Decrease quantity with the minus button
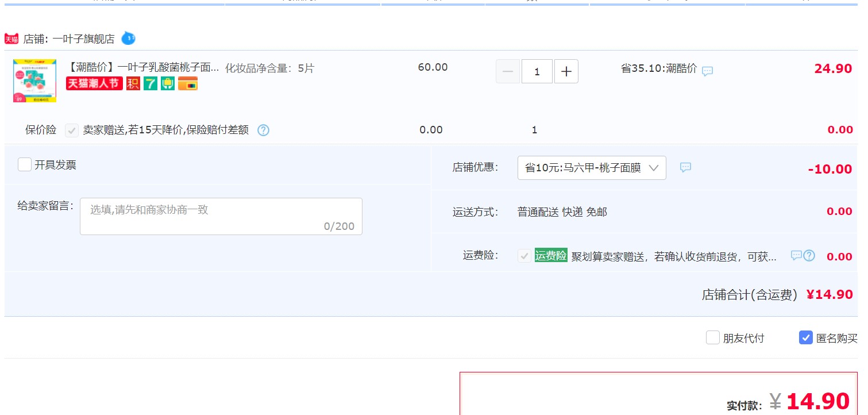The image size is (868, 415). pos(508,71)
